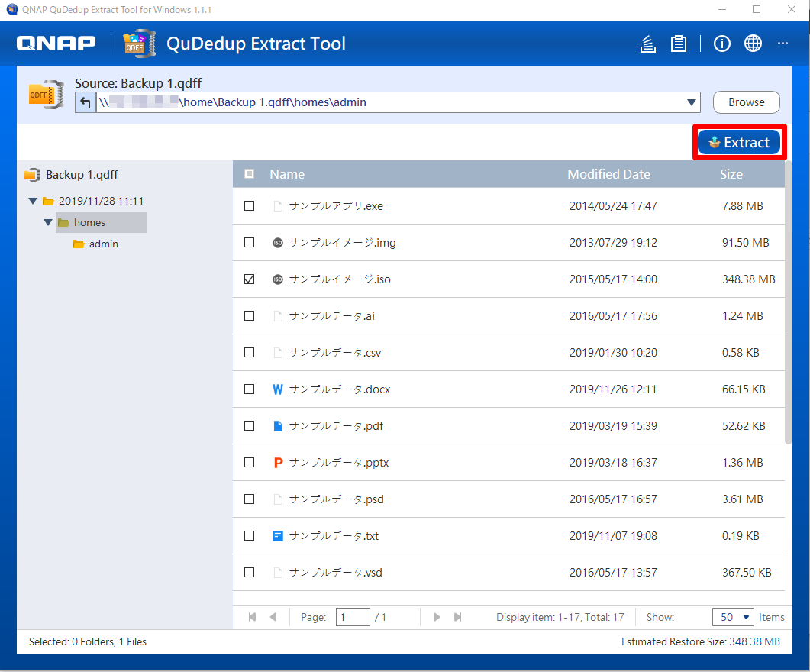Check the サンプルデータ.pdf checkbox

tap(249, 426)
